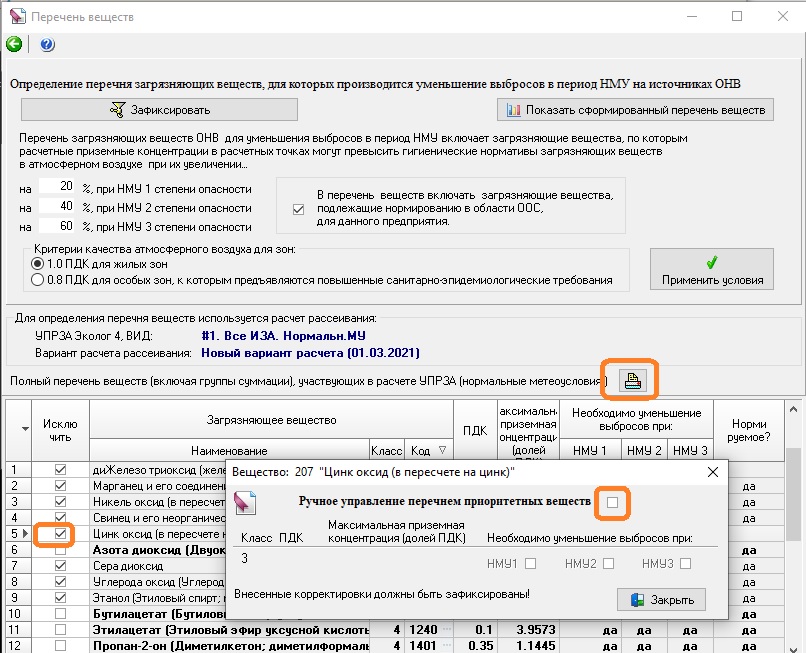The image size is (806, 653).
Task: Select 1.0 ПДК для жилых зон option
Action: tap(38, 264)
